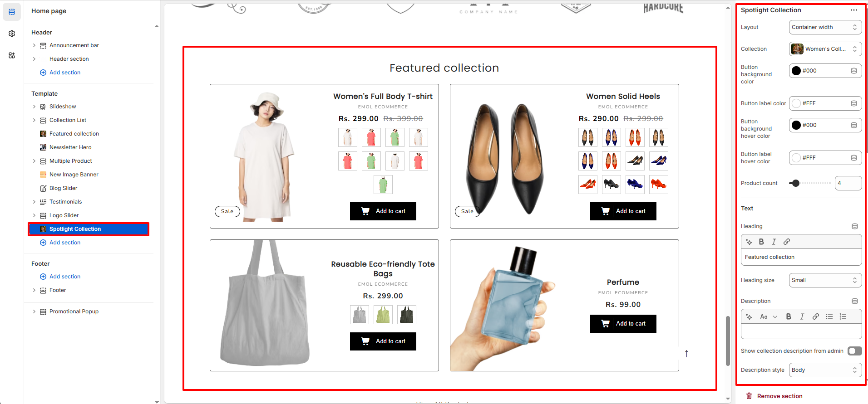Click the trash icon for Remove section
Viewport: 868px width, 404px height.
[749, 396]
